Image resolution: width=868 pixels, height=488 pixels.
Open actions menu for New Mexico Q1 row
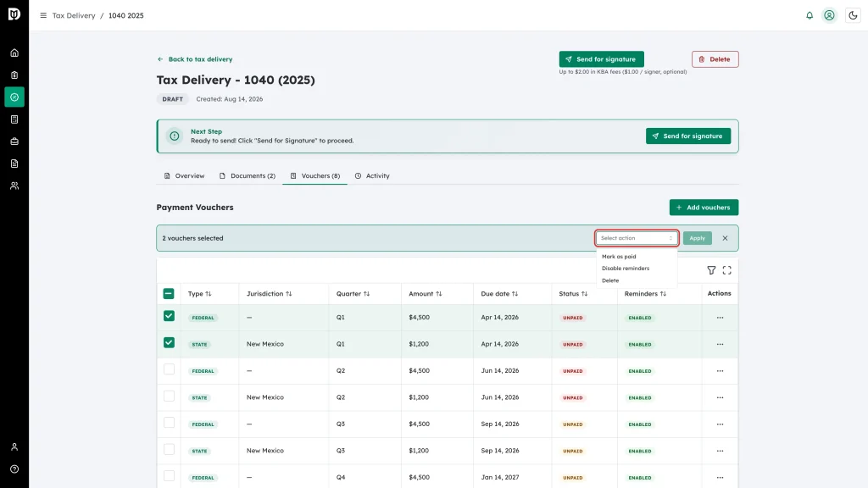[x=721, y=345]
